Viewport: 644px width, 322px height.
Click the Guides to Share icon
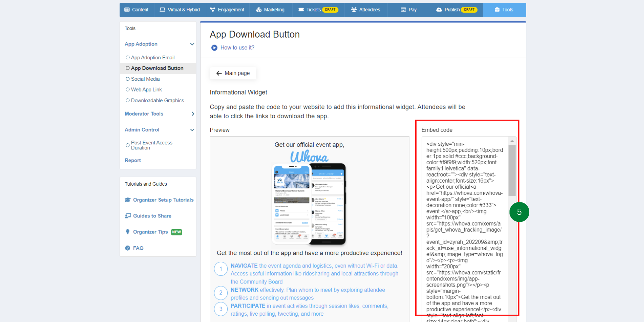click(x=128, y=216)
